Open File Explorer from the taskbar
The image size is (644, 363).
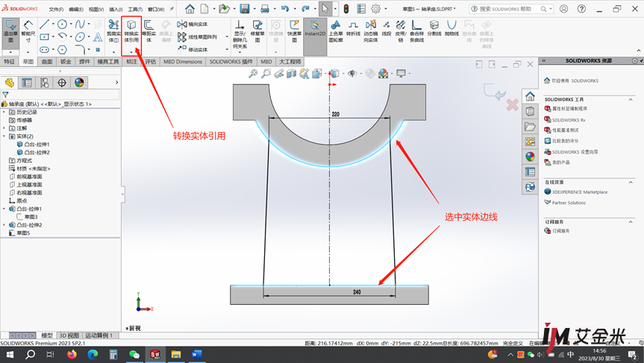click(176, 354)
